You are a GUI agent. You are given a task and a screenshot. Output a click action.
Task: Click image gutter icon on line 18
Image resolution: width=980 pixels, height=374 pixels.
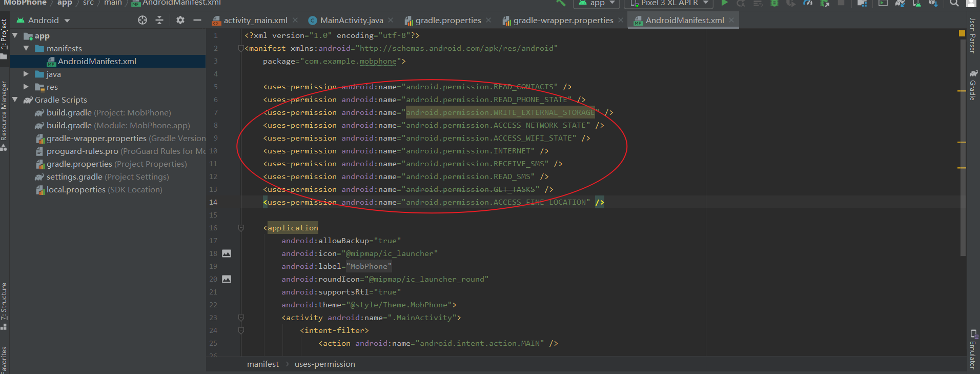227,253
